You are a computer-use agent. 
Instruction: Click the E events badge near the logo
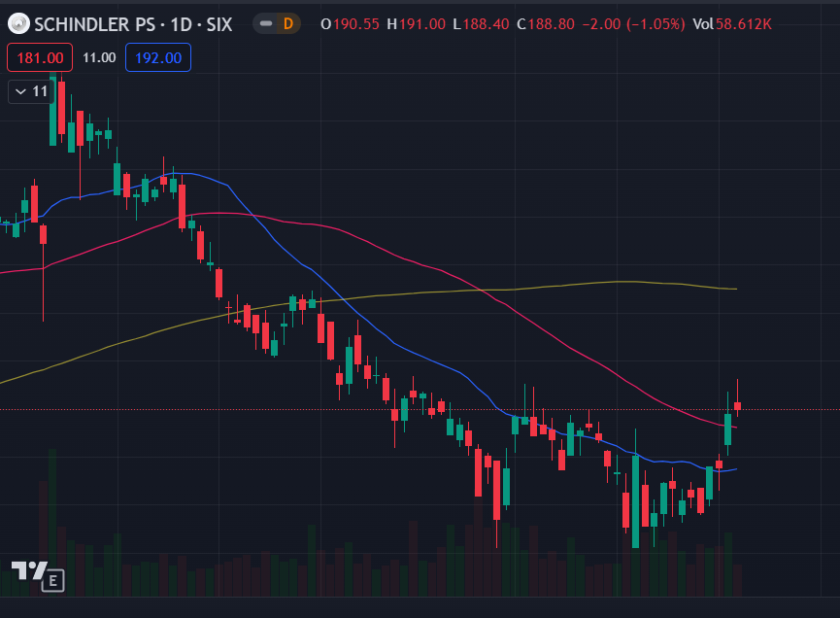(x=53, y=580)
